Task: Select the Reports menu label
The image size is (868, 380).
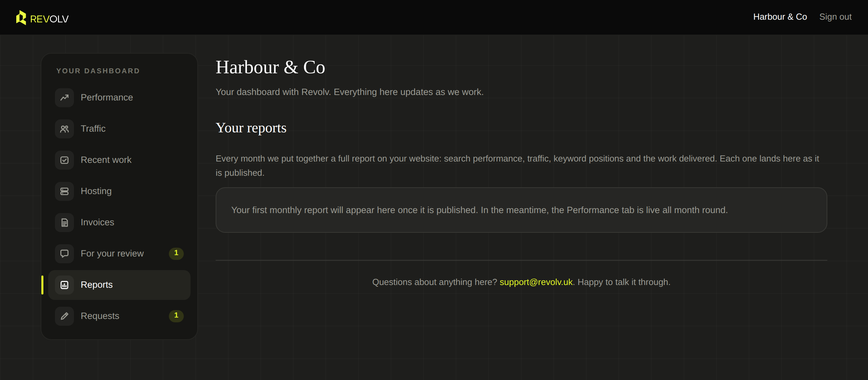Action: coord(97,285)
